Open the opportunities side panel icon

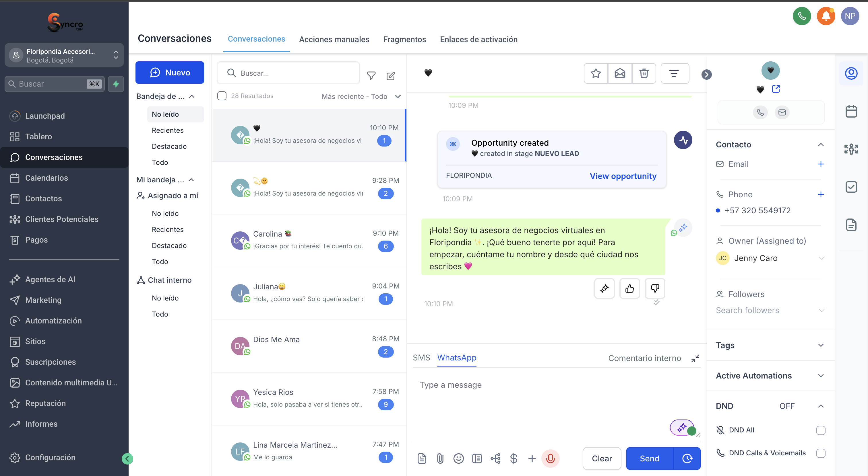(851, 149)
